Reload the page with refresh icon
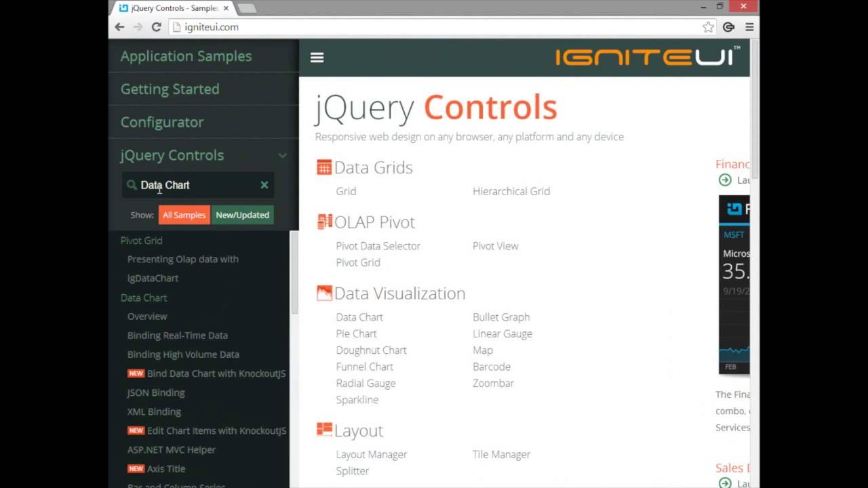Image resolution: width=868 pixels, height=488 pixels. coord(156,27)
